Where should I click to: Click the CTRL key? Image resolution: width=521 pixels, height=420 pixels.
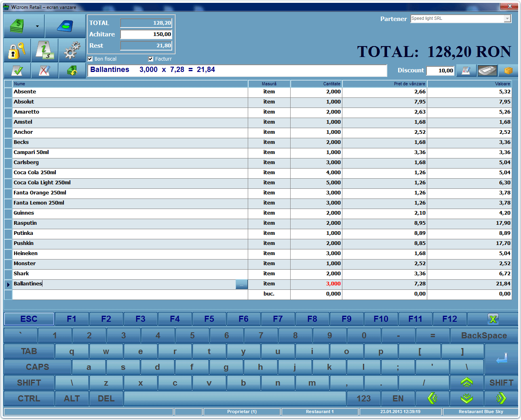tap(29, 399)
